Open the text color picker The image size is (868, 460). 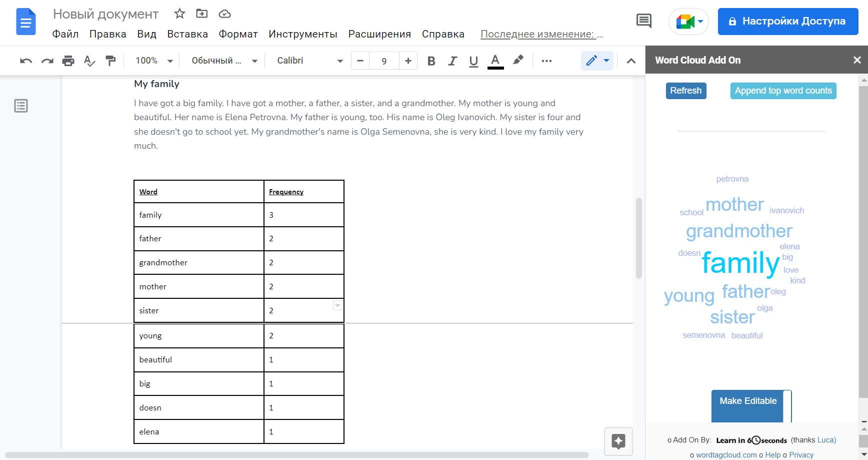click(x=495, y=61)
